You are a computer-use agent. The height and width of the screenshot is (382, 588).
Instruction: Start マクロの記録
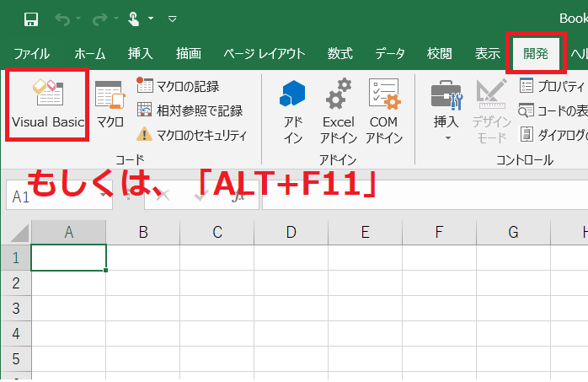click(x=178, y=86)
